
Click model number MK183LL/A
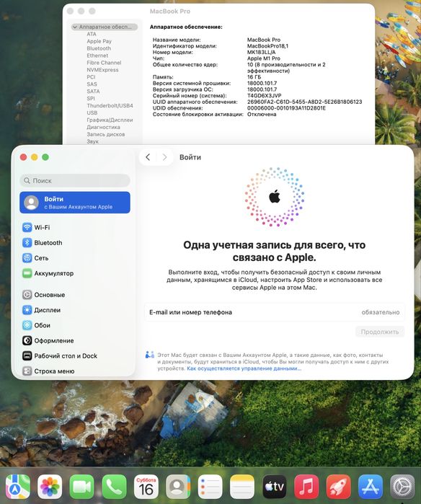[x=261, y=52]
